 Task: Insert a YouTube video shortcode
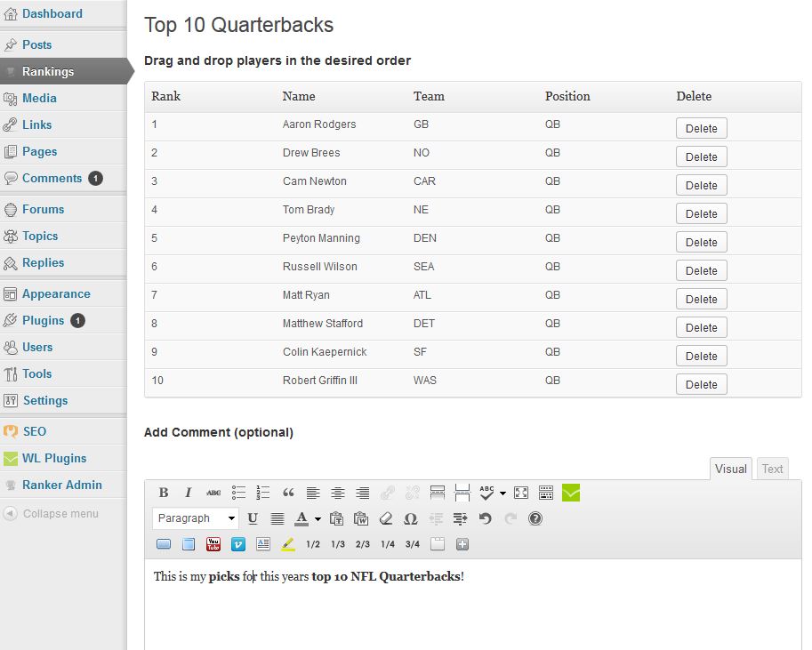click(x=213, y=544)
